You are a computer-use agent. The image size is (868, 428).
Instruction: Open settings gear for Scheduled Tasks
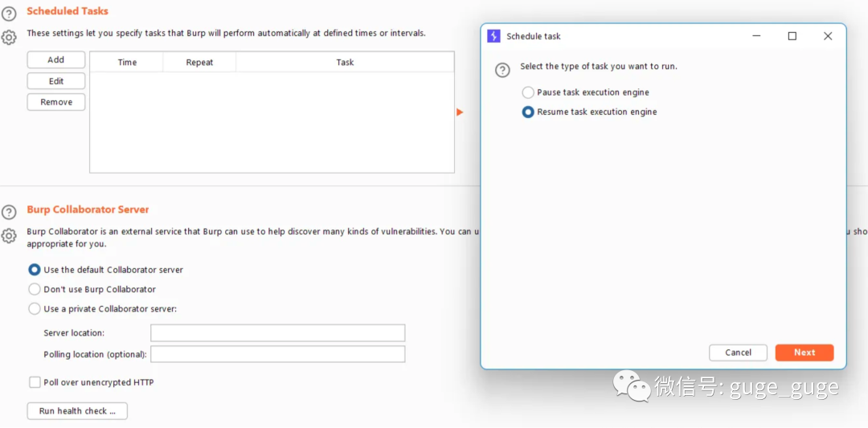point(9,38)
